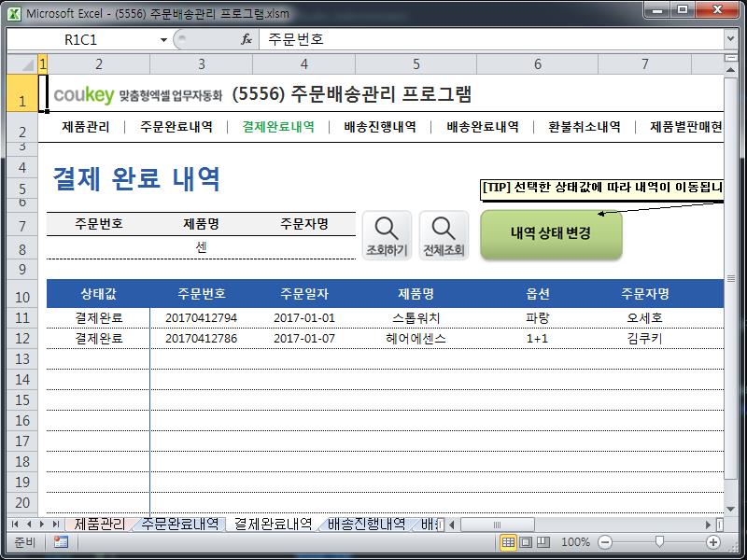
Task: Click order number 20170412794
Action: 201,318
